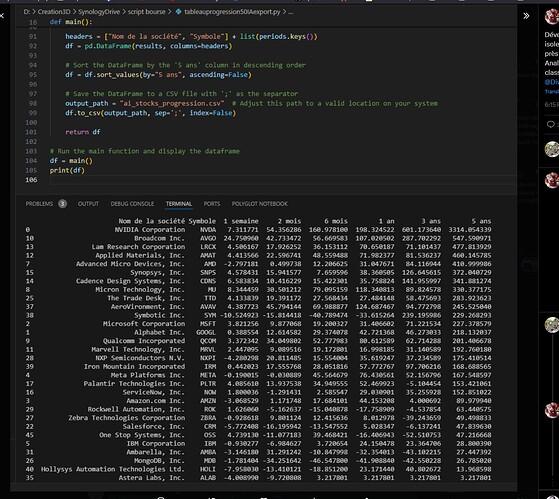Viewport: 559px width, 499px height.
Task: Switch to the PROBLEMS panel tab
Action: point(39,204)
